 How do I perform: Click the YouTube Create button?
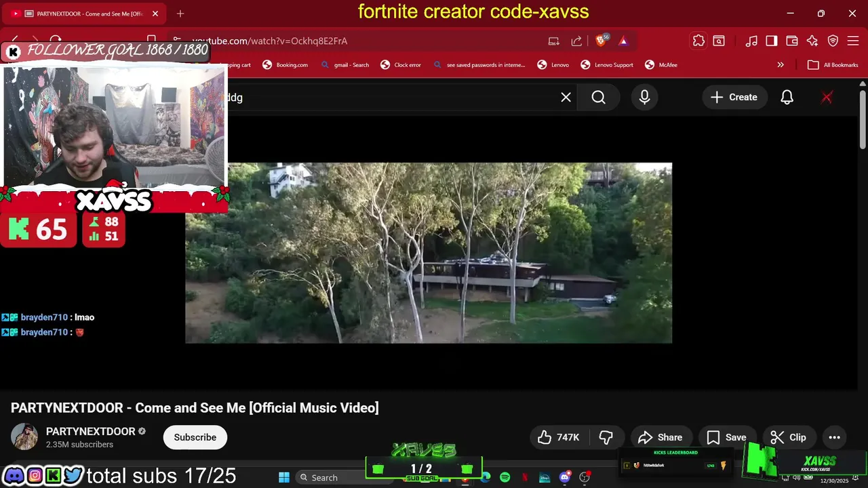coord(734,98)
